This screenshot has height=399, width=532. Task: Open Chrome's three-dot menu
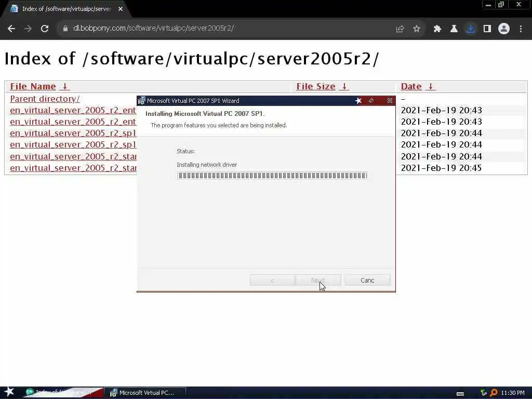click(521, 29)
